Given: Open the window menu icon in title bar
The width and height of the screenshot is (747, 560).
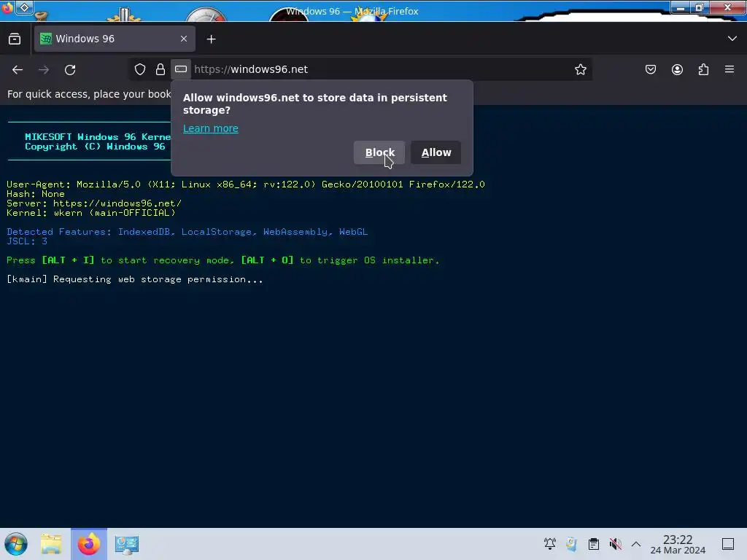Looking at the screenshot, I should click(7, 7).
